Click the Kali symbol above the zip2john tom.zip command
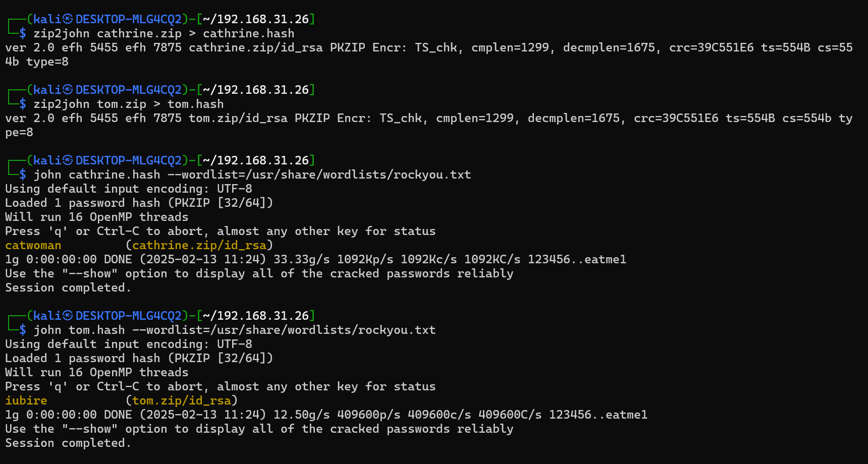 pos(68,90)
